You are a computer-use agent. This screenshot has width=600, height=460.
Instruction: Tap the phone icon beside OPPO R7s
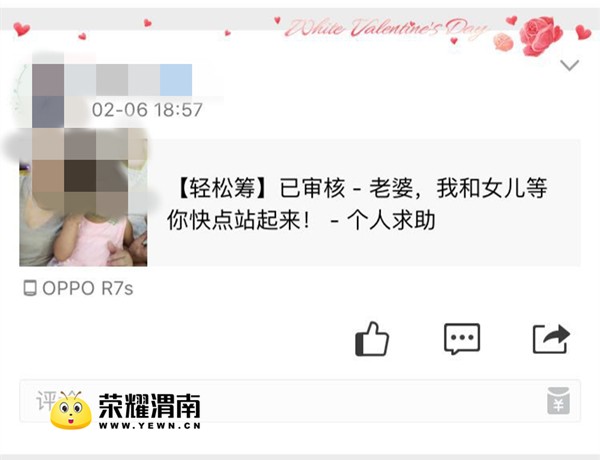[x=30, y=288]
